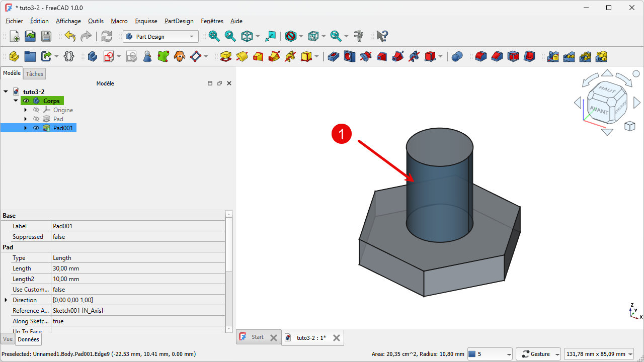Toggle visibility of the Origine item
The width and height of the screenshot is (644, 362).
point(36,110)
